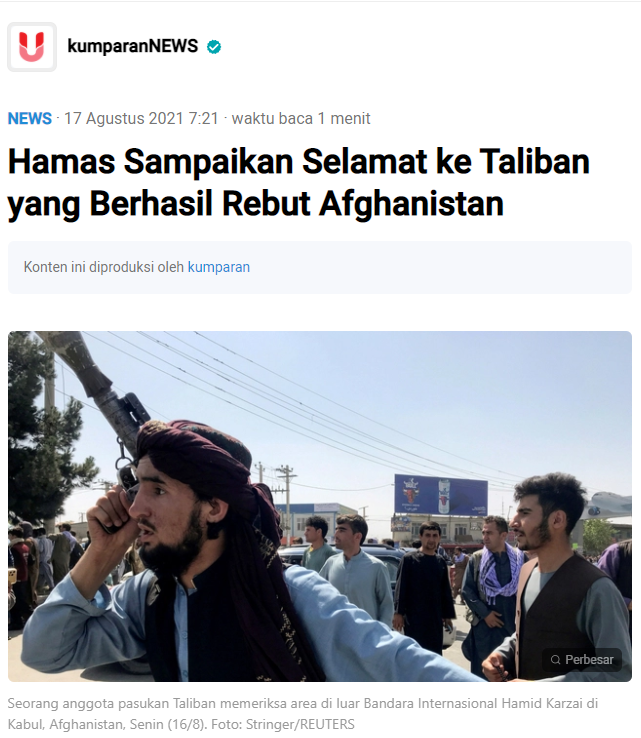Click the photo caption about Bandara Hamid Karzai
This screenshot has width=641, height=738.
(303, 714)
